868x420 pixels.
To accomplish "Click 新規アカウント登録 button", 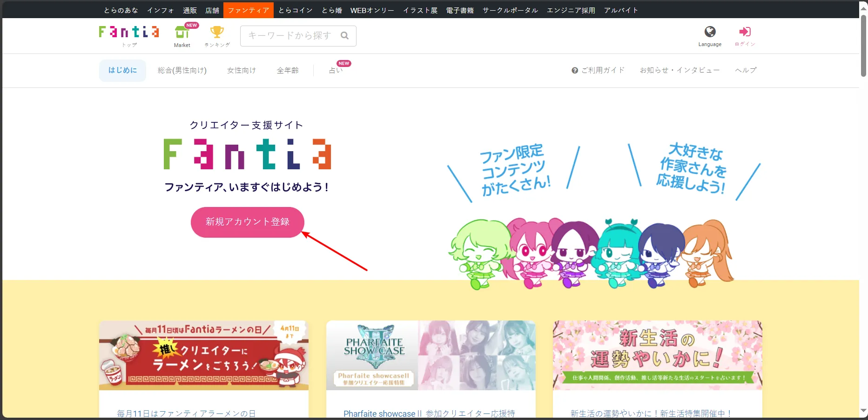I will tap(248, 222).
